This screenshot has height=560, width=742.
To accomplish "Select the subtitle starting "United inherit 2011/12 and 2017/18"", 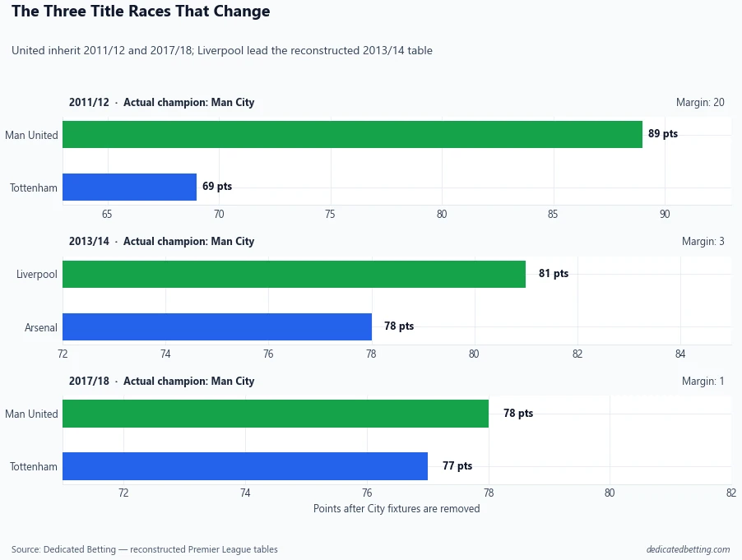I will click(x=222, y=51).
